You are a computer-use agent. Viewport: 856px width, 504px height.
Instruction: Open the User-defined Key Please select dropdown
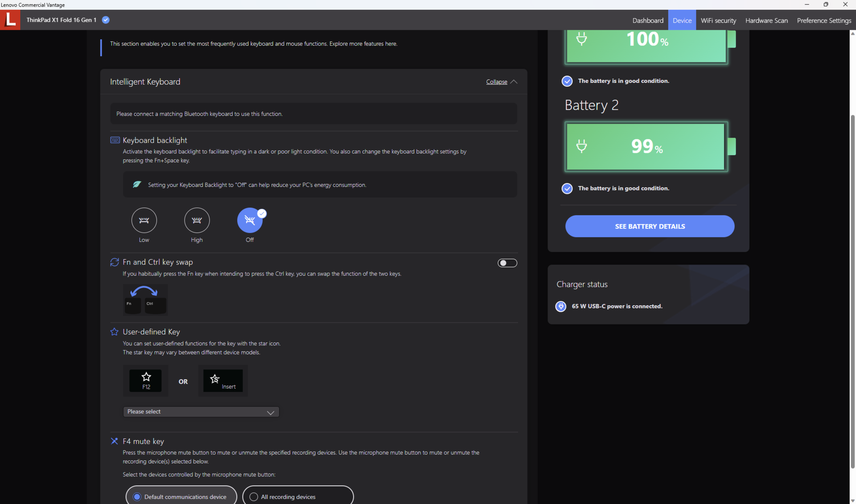coord(201,412)
